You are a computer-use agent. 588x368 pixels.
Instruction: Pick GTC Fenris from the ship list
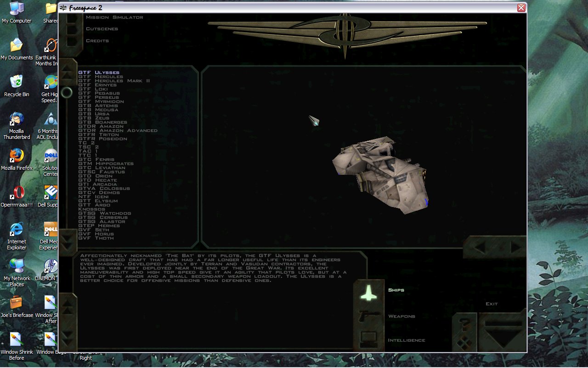[x=96, y=160]
